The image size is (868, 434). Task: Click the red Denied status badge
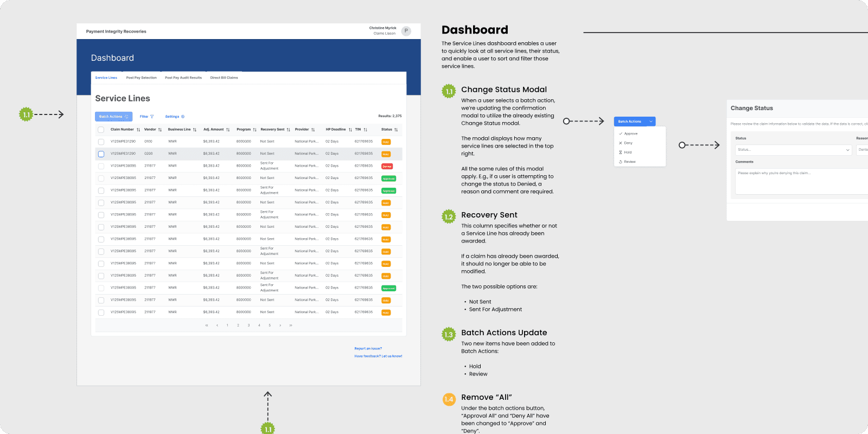(387, 167)
